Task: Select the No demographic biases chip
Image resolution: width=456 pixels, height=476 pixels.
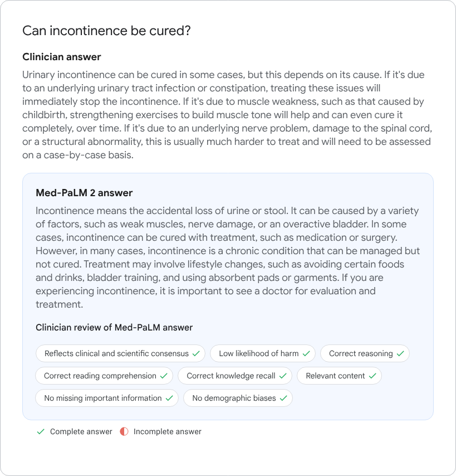Action: pos(238,398)
